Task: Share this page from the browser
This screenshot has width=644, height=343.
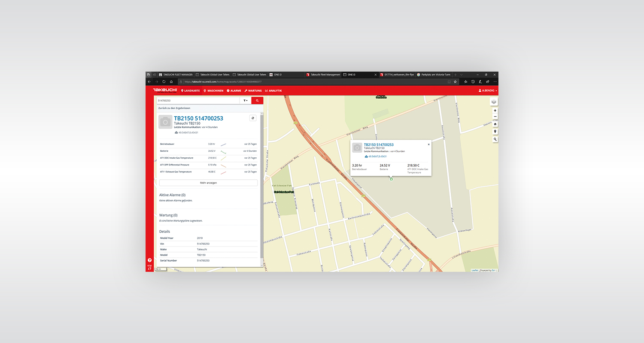Action: click(x=487, y=81)
